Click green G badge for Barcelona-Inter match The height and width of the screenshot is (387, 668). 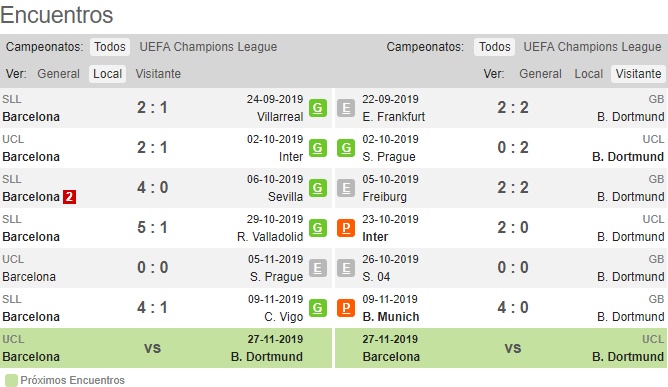click(318, 148)
